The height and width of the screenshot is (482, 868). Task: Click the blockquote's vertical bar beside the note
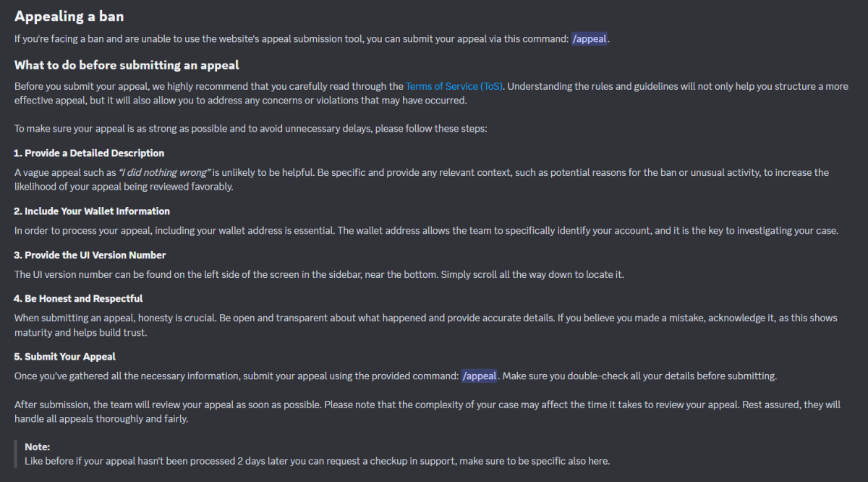(x=16, y=454)
